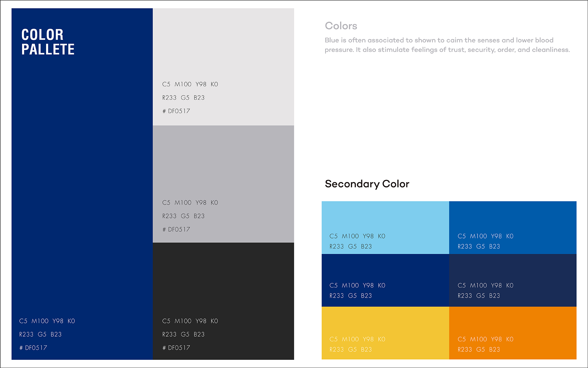Screen dimensions: 588x368
Task: Click the CMYK values in the medium gray swatch
Action: point(190,203)
